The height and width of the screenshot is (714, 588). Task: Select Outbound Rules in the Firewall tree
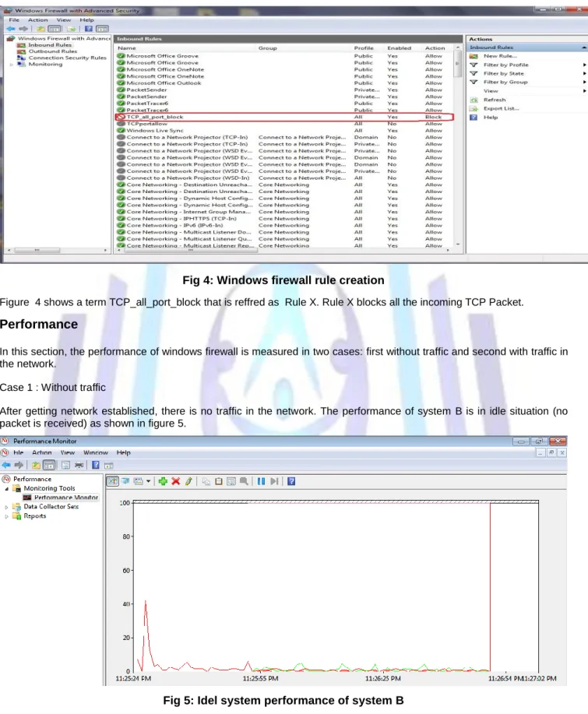click(52, 51)
